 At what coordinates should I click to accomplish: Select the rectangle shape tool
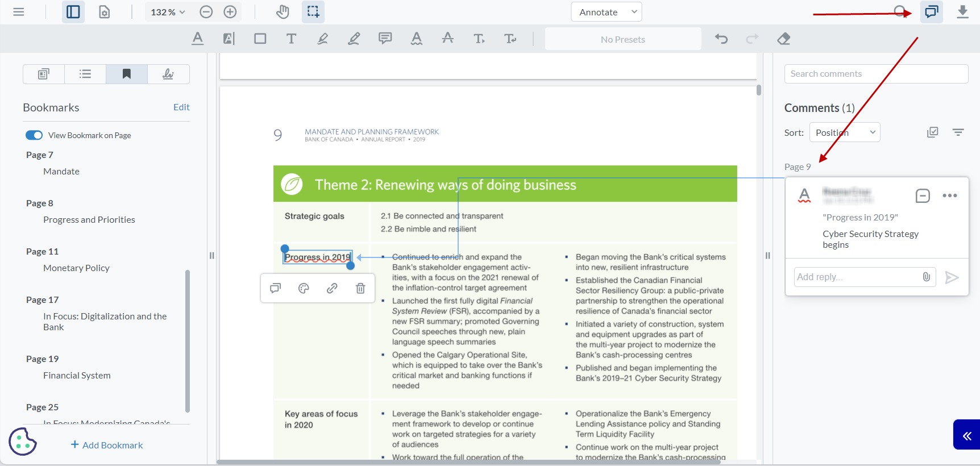(x=260, y=39)
